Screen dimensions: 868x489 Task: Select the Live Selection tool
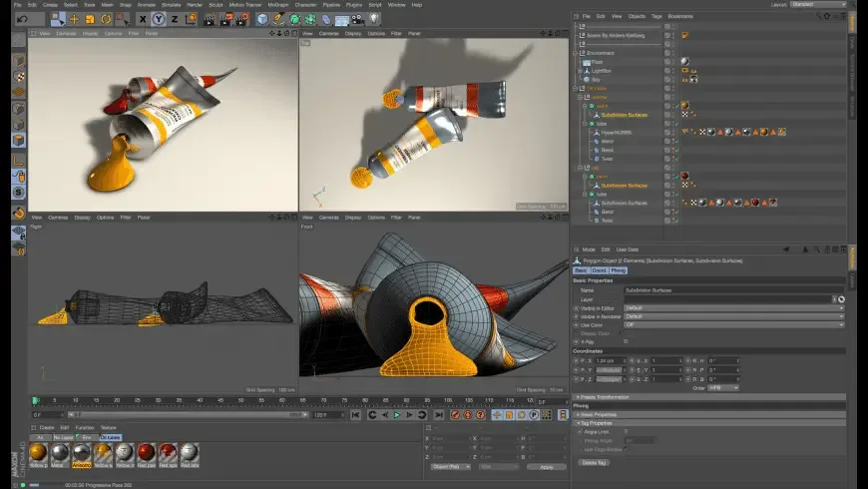point(58,19)
